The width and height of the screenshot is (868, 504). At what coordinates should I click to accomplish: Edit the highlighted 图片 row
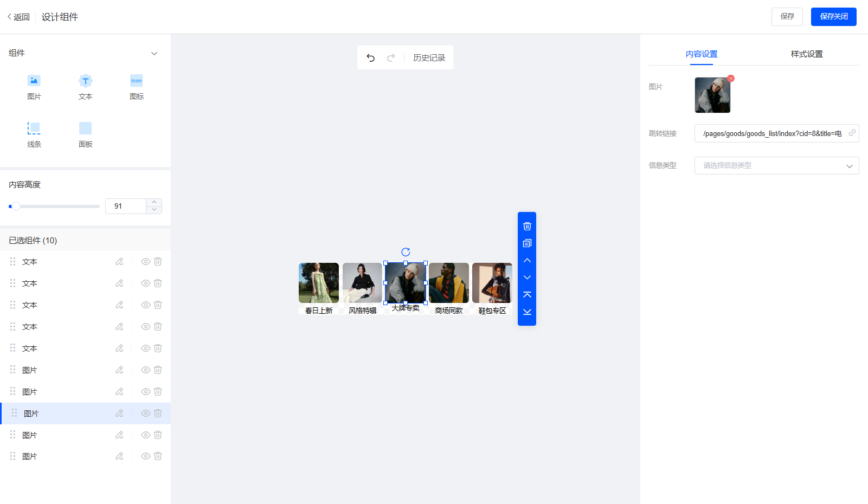[119, 413]
